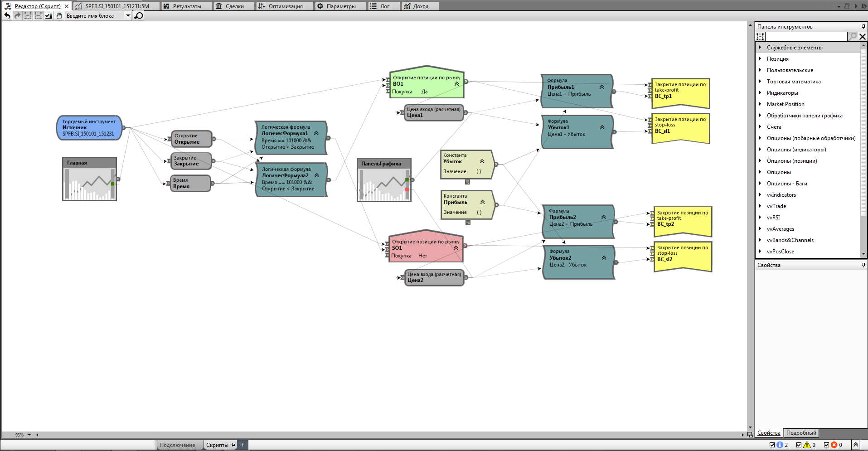Viewport: 868px width, 451px height.
Task: Collapse the Прибыль constant block chevron
Action: coord(482,202)
